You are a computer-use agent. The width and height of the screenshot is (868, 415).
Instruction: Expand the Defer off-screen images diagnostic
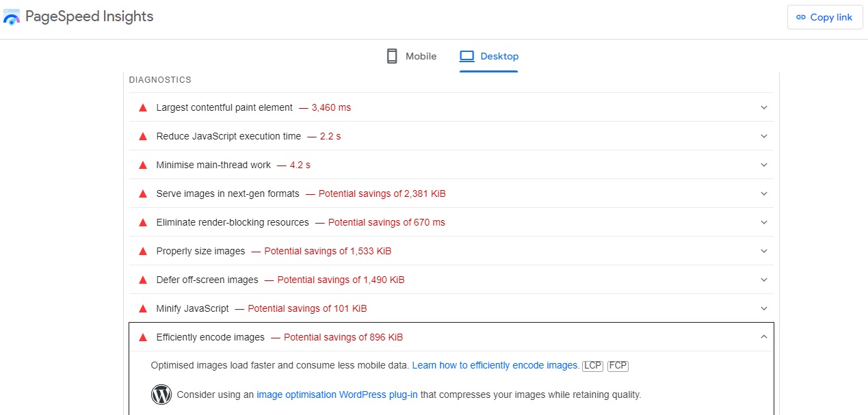[763, 280]
